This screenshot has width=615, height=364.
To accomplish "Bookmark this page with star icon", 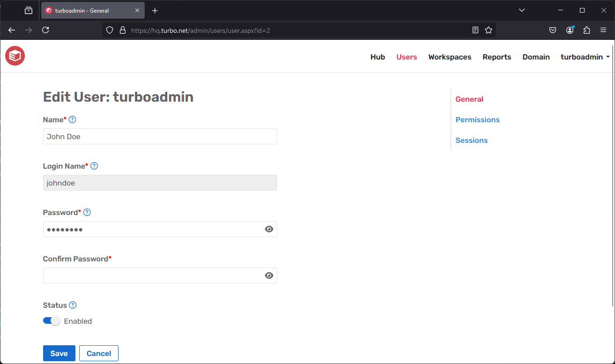I will [x=489, y=30].
